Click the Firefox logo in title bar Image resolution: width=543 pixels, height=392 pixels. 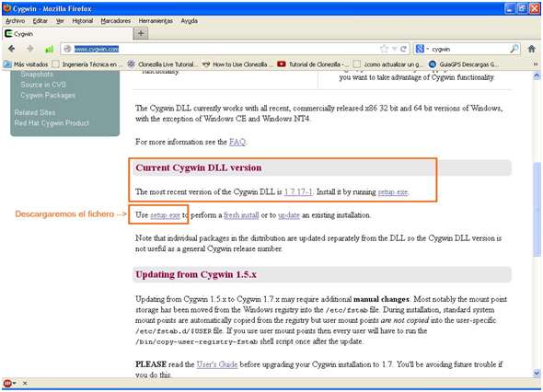(6, 8)
